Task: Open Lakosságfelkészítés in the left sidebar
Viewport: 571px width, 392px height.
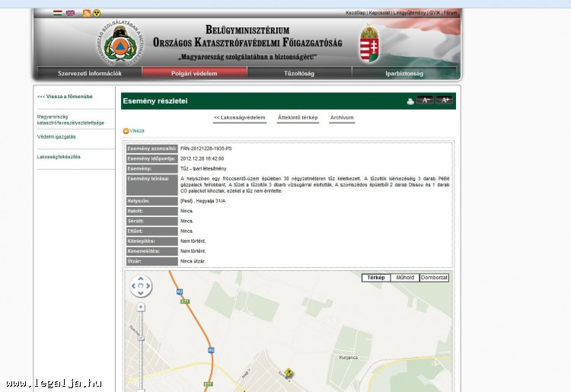Action: click(x=59, y=157)
